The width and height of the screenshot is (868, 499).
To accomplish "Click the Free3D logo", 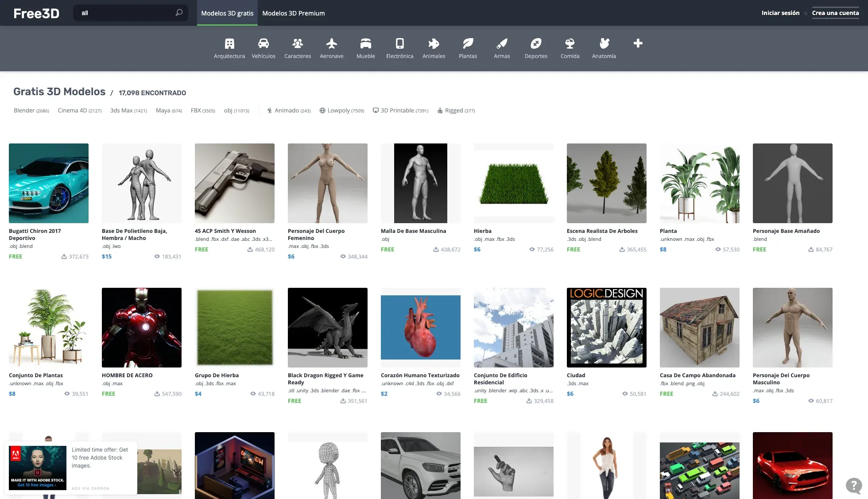I will (x=36, y=13).
